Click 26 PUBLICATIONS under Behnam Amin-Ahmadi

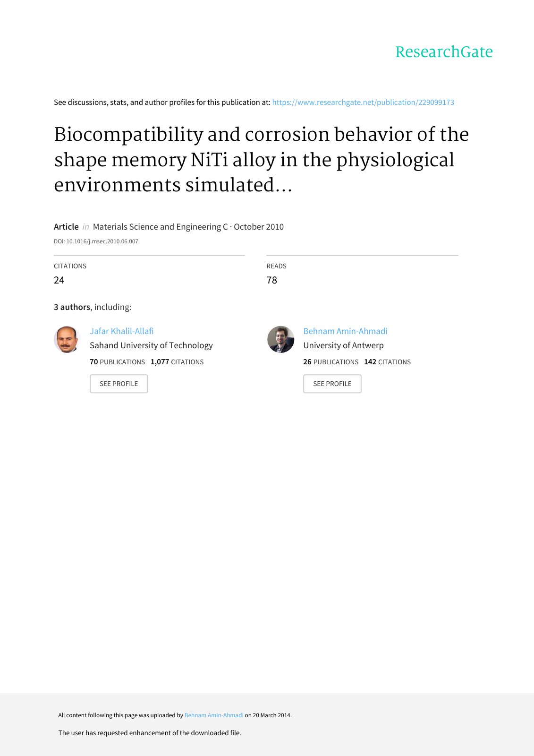(331, 362)
